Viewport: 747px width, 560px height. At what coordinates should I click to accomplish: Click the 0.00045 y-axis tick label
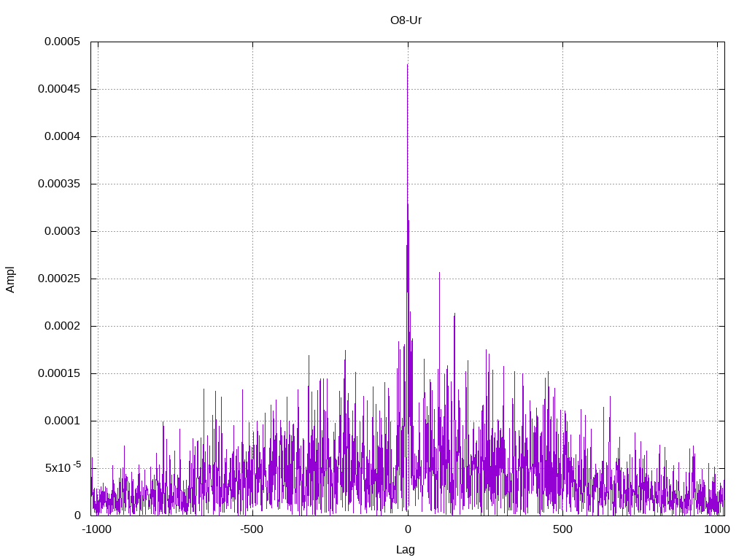[x=59, y=89]
